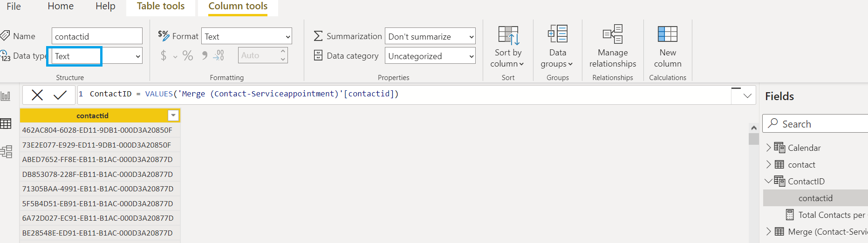Switch to the Table tools tab

161,6
